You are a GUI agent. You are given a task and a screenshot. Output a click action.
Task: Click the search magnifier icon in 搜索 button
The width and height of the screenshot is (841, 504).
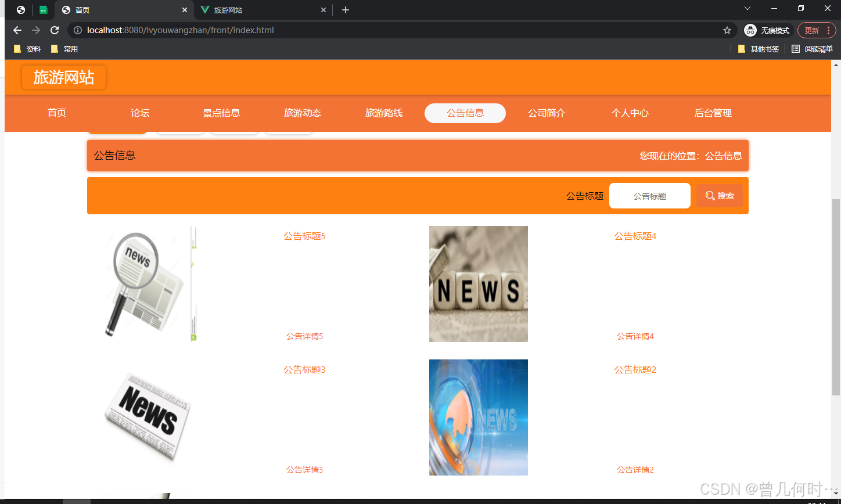pyautogui.click(x=710, y=196)
